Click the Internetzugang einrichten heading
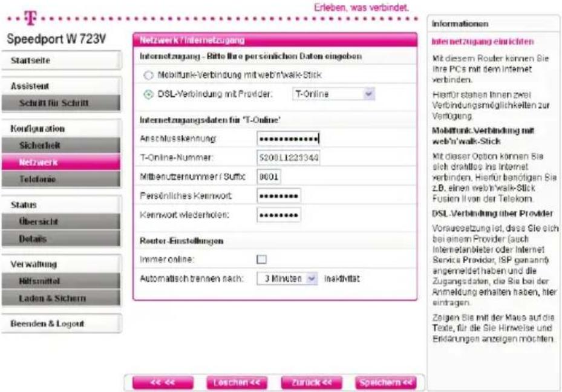Image resolution: width=562 pixels, height=392 pixels. (x=482, y=42)
